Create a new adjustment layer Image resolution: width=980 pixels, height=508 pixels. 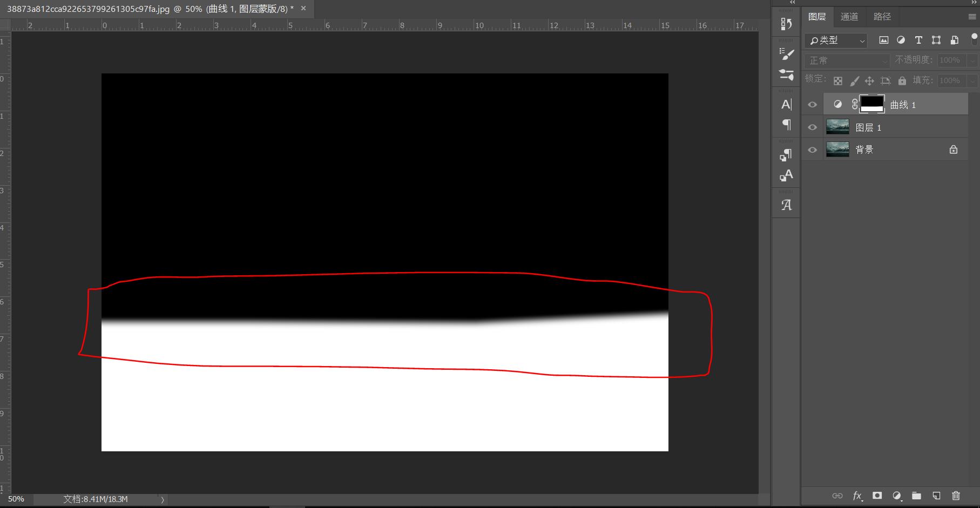click(x=897, y=496)
